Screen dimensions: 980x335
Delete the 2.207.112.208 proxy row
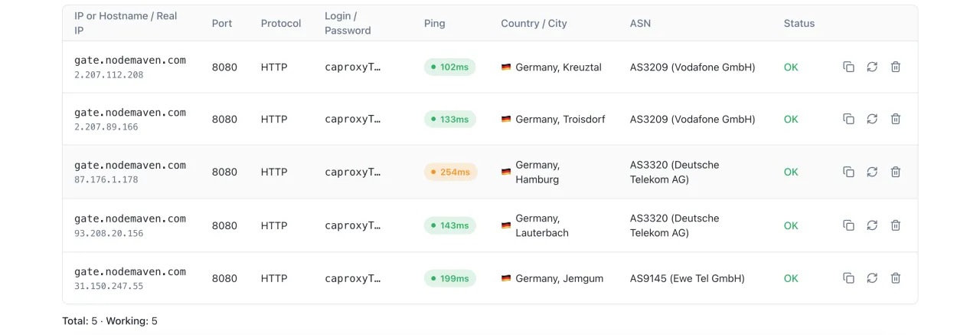tap(896, 67)
